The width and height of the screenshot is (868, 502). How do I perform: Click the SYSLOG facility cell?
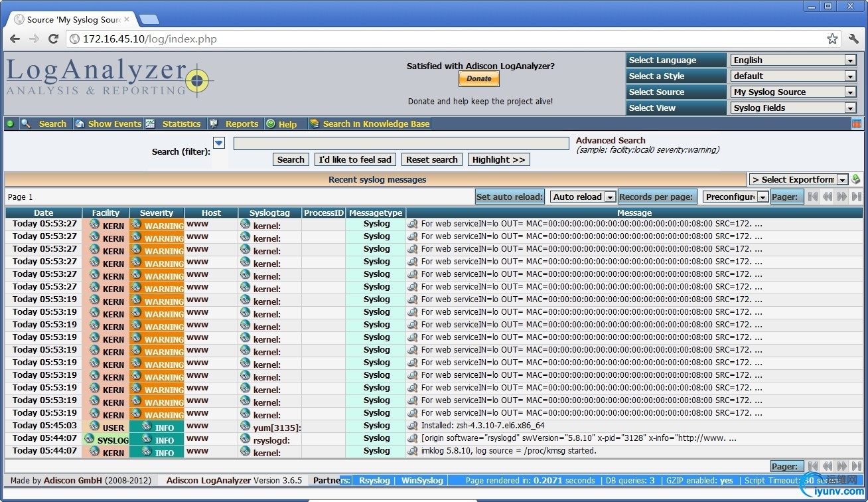106,439
